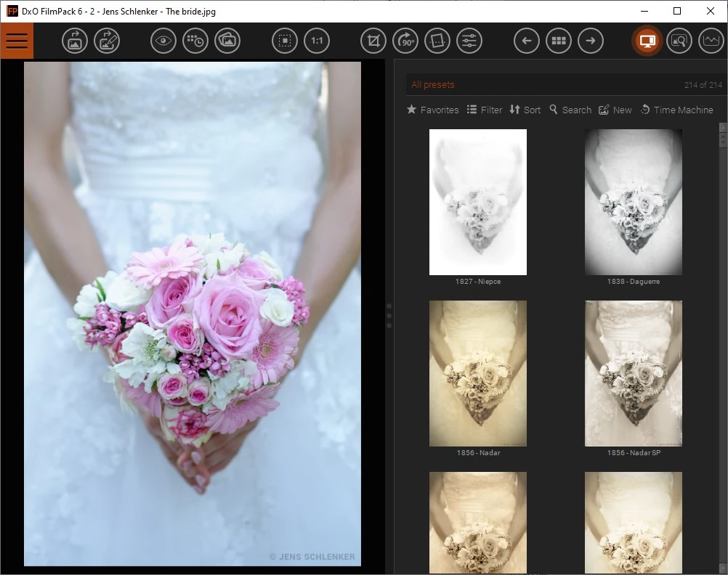Open the hamburger main menu
This screenshot has height=575, width=728.
(17, 41)
